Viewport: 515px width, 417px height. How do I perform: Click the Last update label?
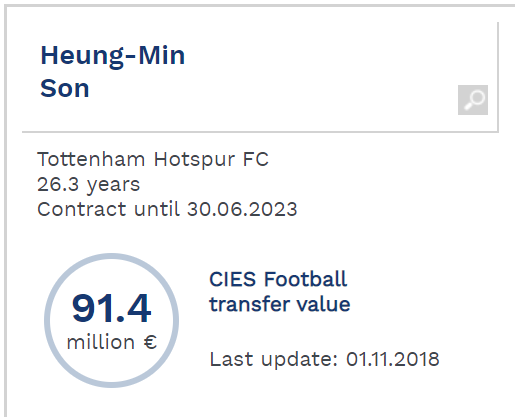coord(274,359)
